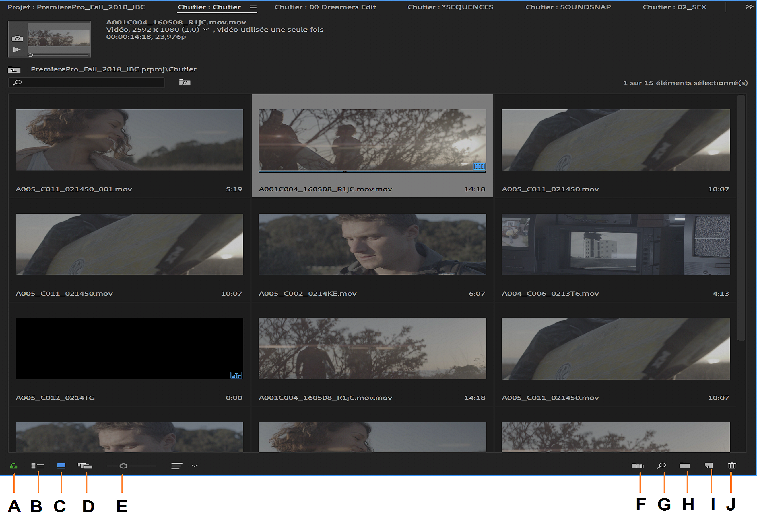Click the poster frame camera button

[17, 38]
